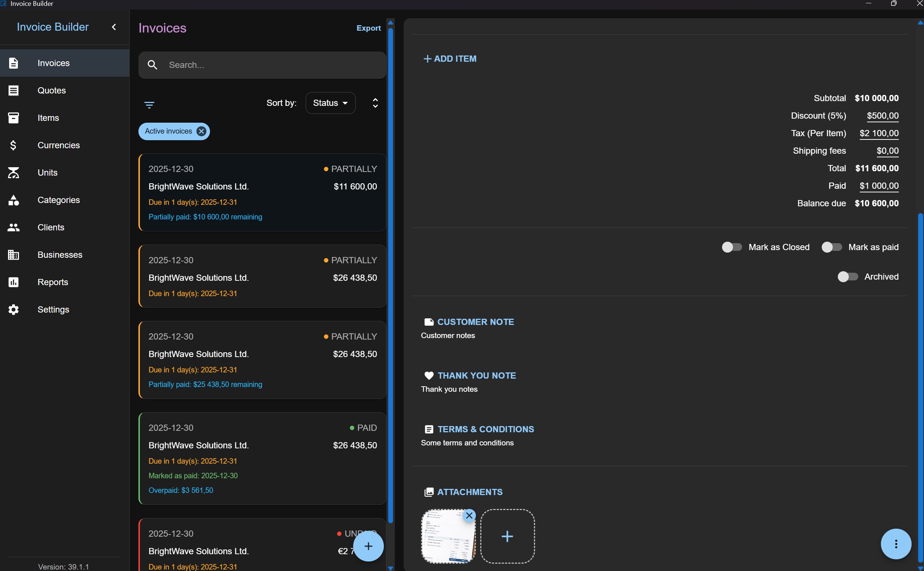Remove the Active invoices filter chip
Screen dimensions: 924x571
[x=201, y=131]
